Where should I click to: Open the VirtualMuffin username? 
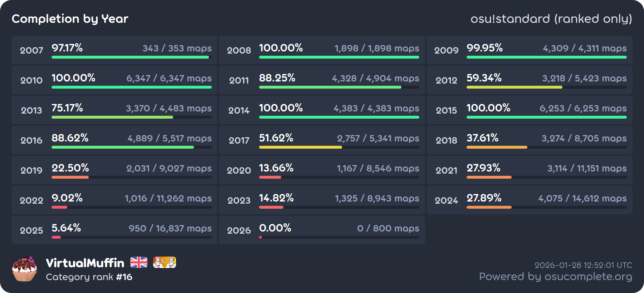(x=85, y=263)
